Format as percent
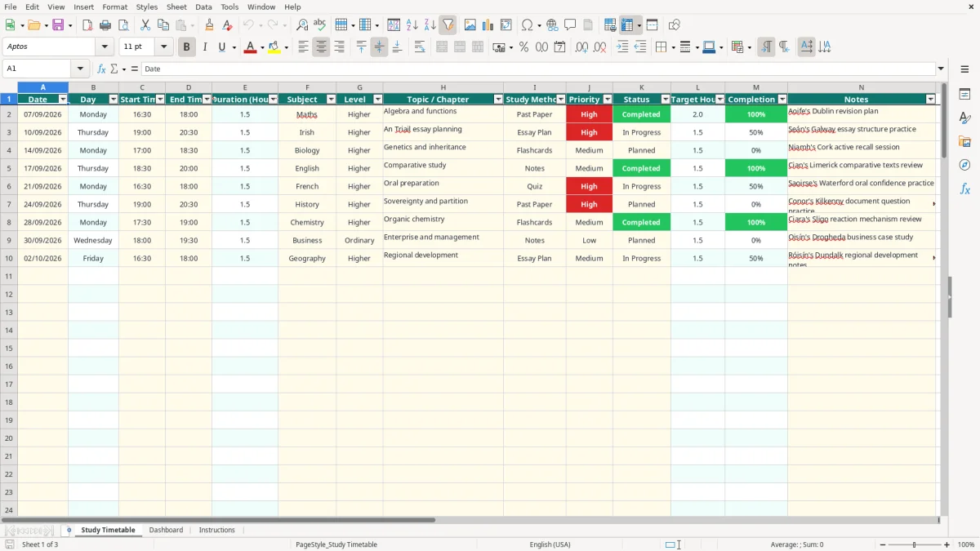This screenshot has height=551, width=980. click(x=523, y=47)
